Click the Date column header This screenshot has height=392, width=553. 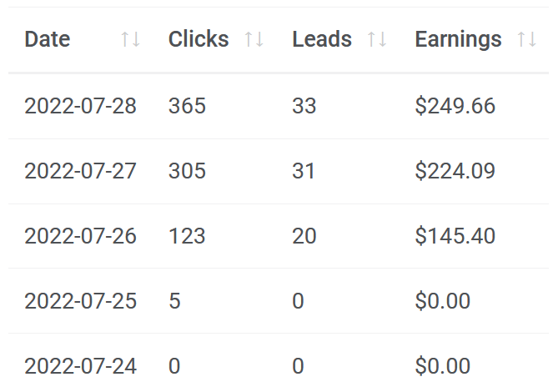[48, 39]
